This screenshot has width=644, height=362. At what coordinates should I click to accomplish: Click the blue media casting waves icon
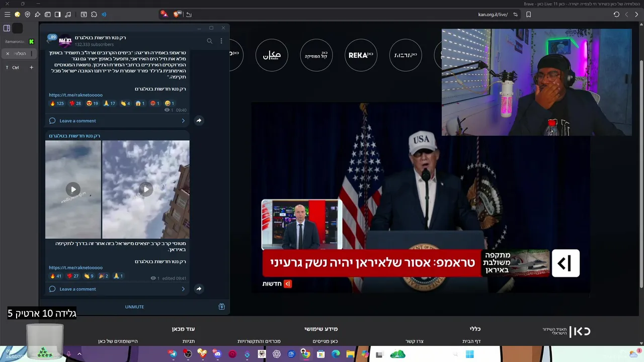104,15
